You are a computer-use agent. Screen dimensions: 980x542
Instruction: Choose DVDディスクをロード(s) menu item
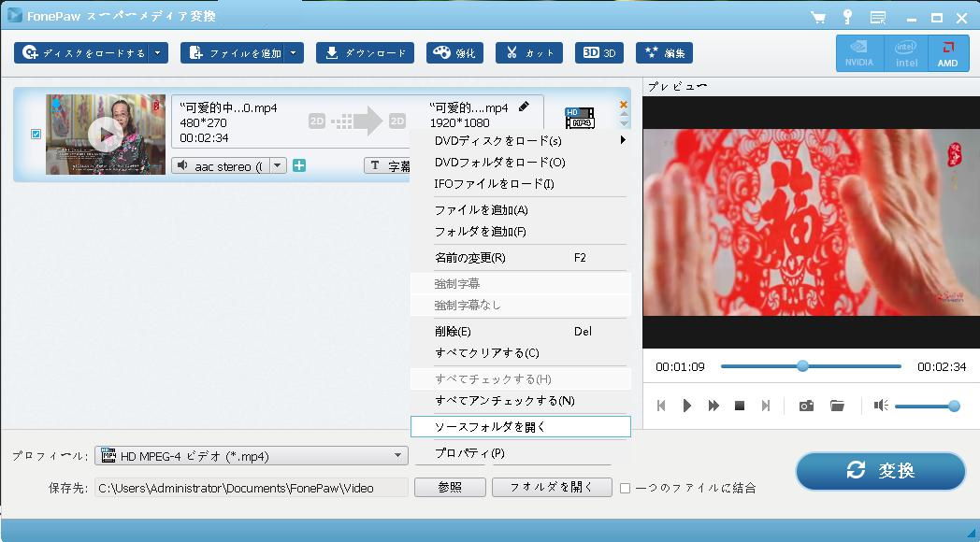pos(520,140)
